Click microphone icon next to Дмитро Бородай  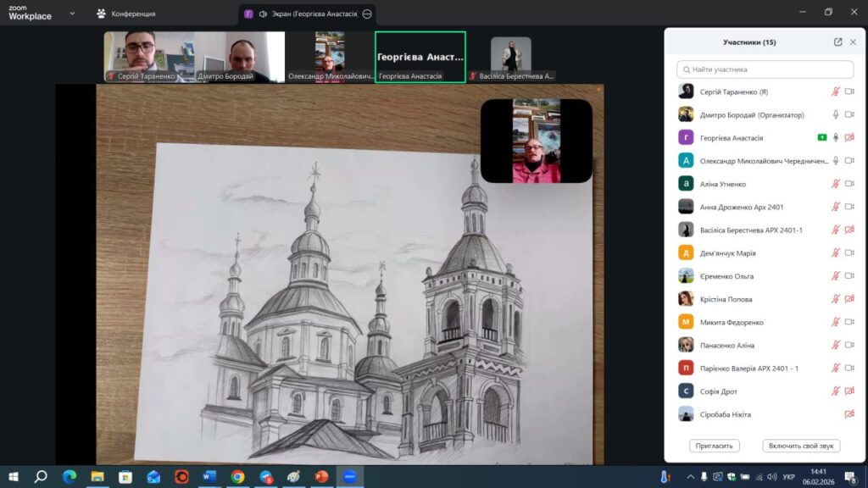pyautogui.click(x=836, y=114)
